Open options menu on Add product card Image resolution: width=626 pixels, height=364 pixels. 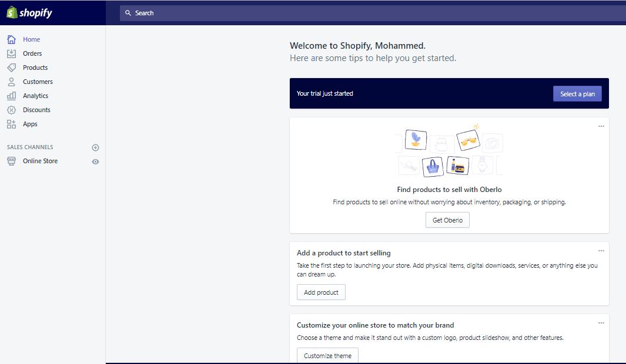pos(601,250)
